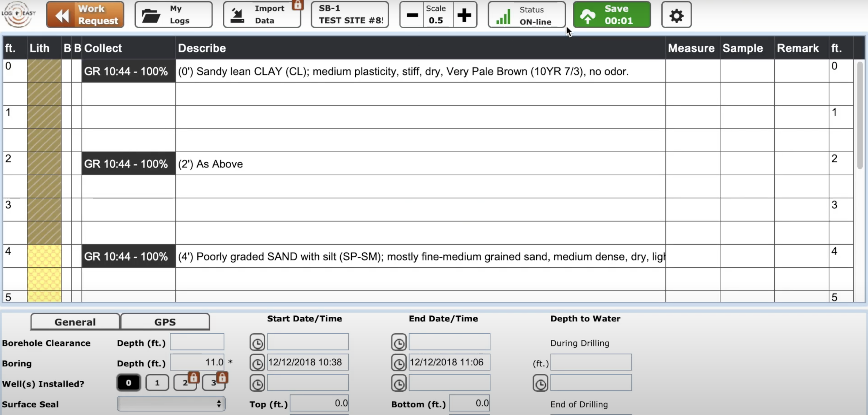Screen dimensions: 868x415
Task: Open SB-1 TEST SITE log selector
Action: [x=349, y=14]
